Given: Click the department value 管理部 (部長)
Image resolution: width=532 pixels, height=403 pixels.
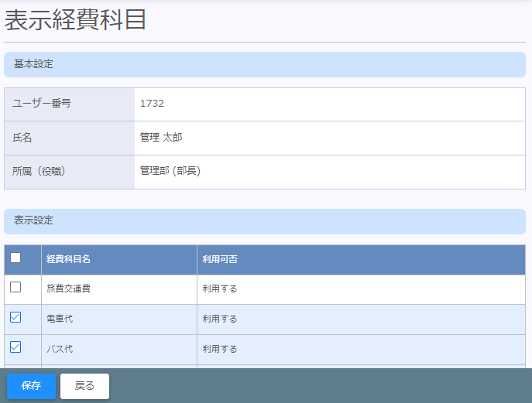Looking at the screenshot, I should (x=170, y=171).
